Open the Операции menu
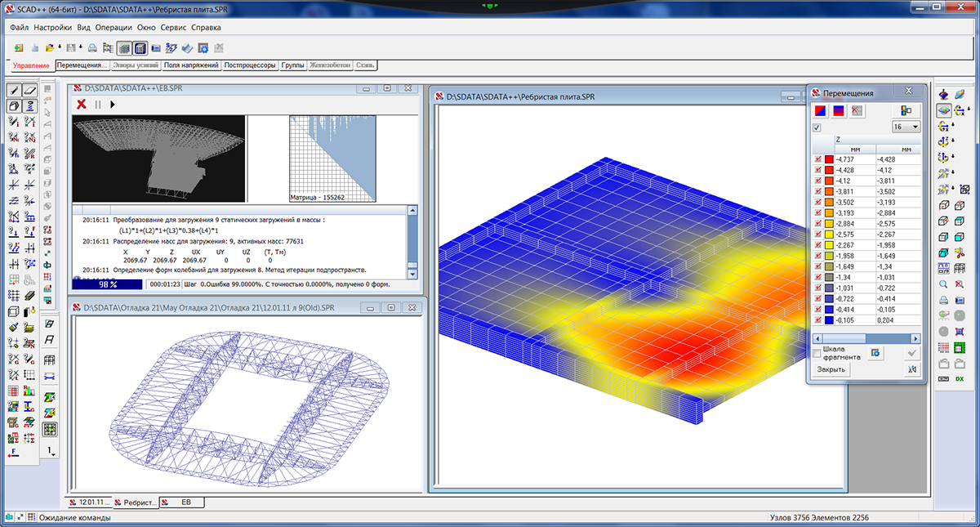The width and height of the screenshot is (980, 527). pos(114,27)
